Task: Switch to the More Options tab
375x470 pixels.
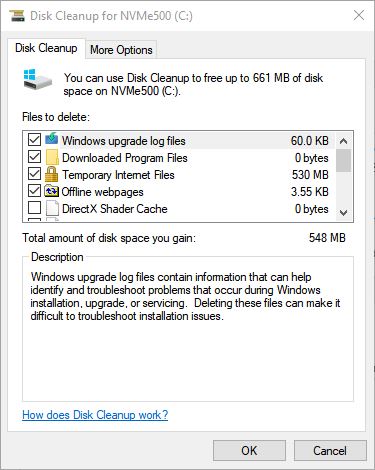Action: [121, 50]
